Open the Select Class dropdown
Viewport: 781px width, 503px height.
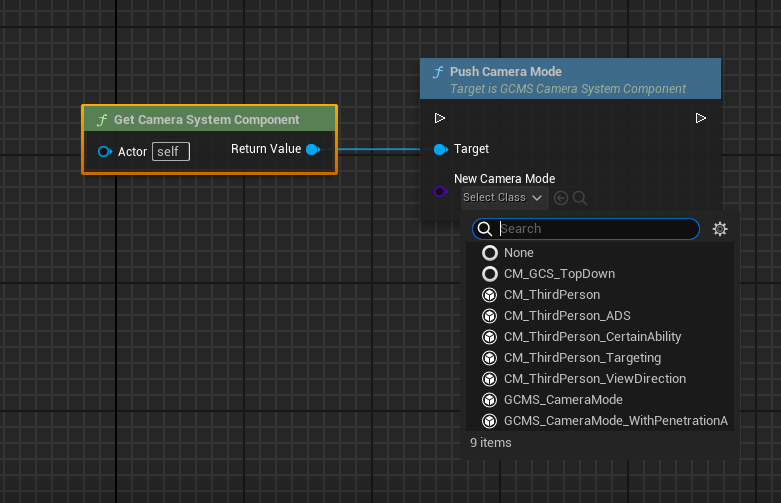coord(503,198)
